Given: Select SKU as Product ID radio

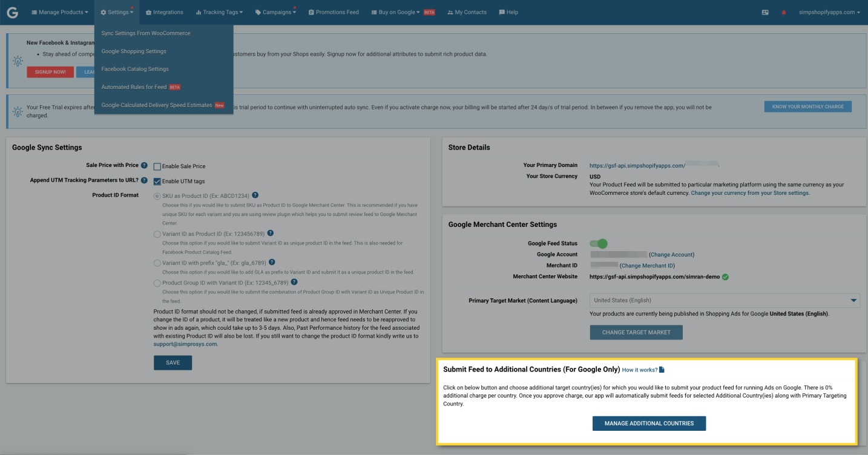Looking at the screenshot, I should tap(157, 196).
